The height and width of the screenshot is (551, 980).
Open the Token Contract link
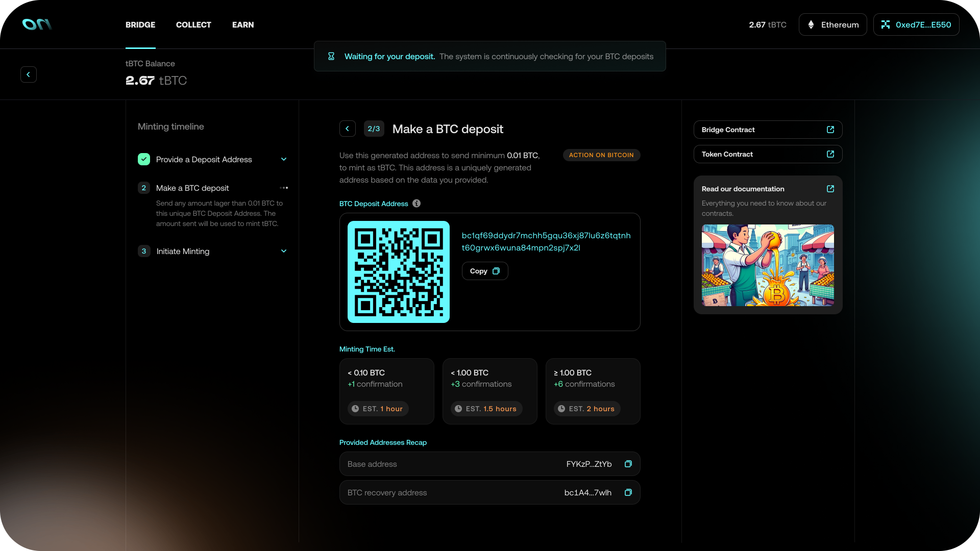[x=768, y=154]
